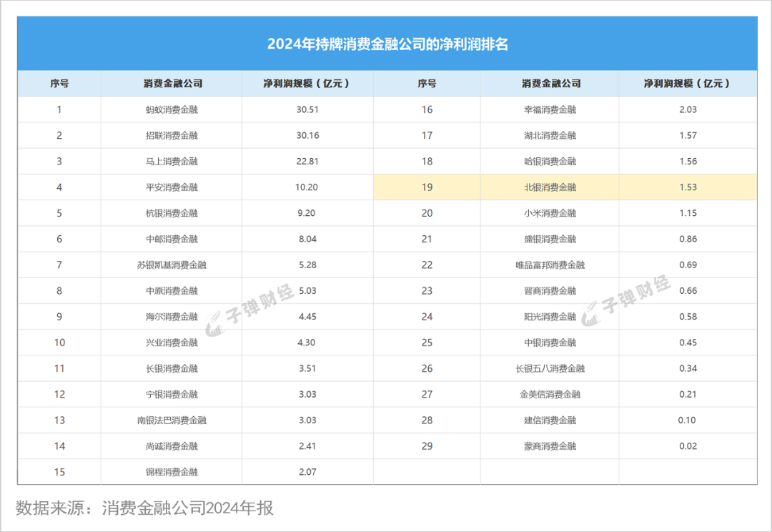Screen dimensions: 772x532
Task: Click the 中原消费金融 cell
Action: pyautogui.click(x=172, y=290)
